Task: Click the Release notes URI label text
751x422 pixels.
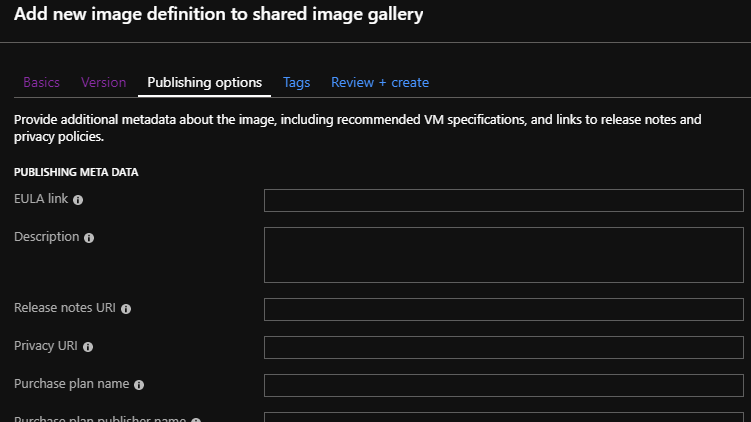Action: (x=65, y=308)
